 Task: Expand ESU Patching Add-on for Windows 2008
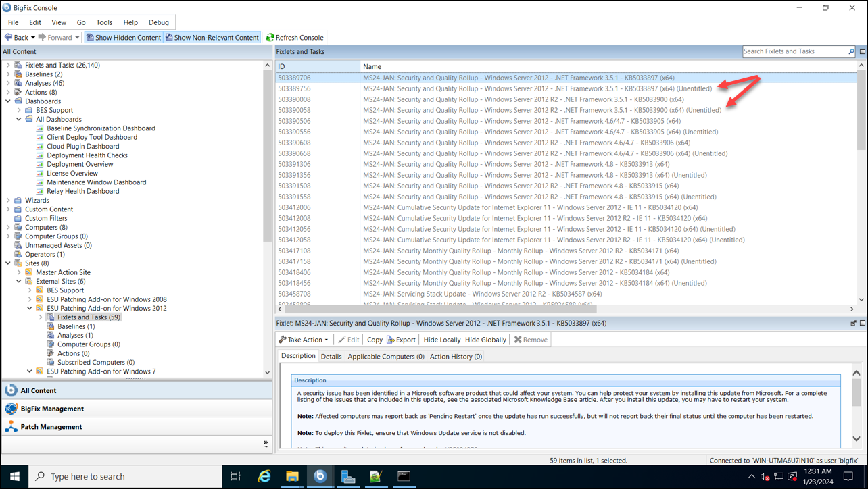tap(30, 299)
